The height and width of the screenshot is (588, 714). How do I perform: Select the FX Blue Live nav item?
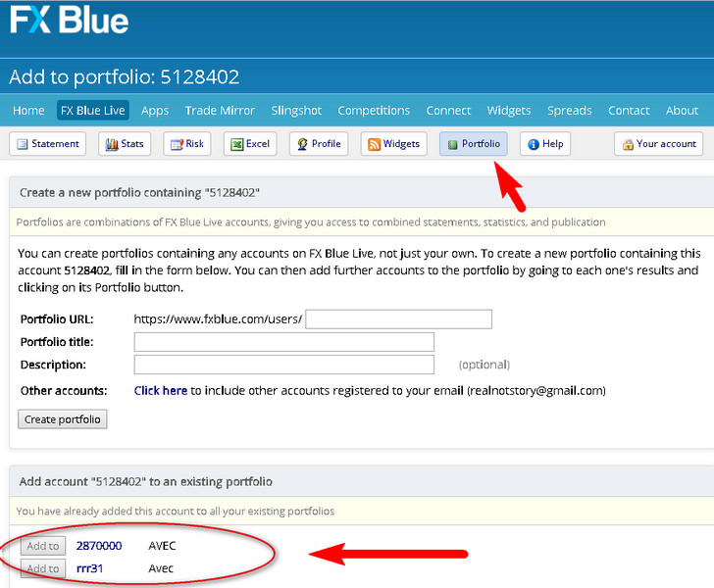tap(93, 111)
